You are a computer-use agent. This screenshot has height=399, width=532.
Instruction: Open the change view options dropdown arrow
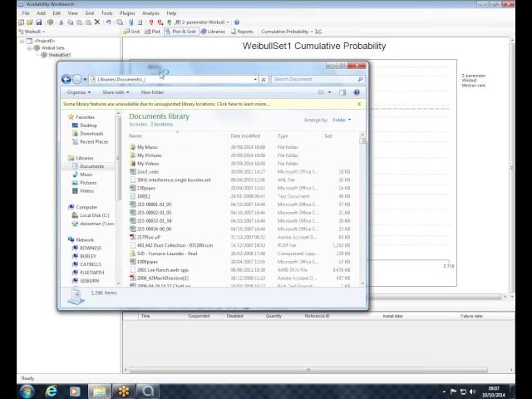click(329, 92)
